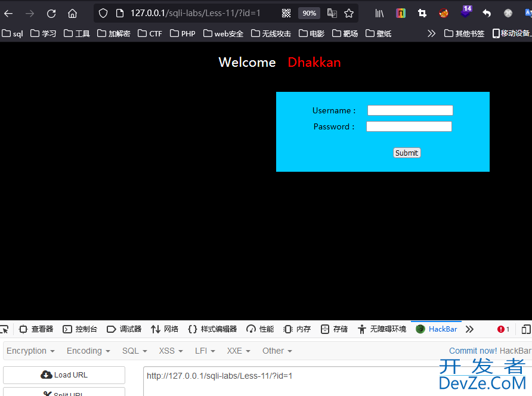Switch to the 样式编辑器 tab
This screenshot has height=396, width=532.
point(212,329)
